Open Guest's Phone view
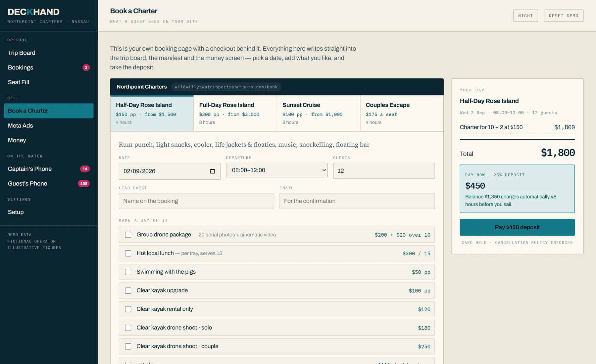596x364 pixels. point(49,184)
